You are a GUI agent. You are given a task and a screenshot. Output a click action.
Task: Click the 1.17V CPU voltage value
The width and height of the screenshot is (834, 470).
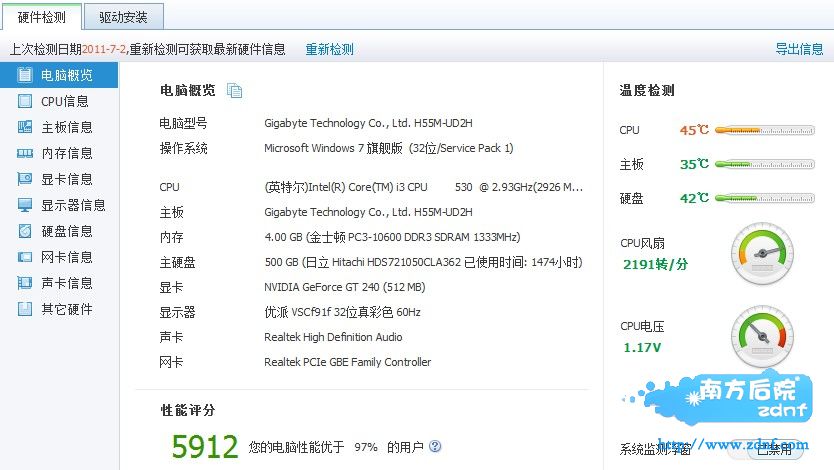pos(642,348)
